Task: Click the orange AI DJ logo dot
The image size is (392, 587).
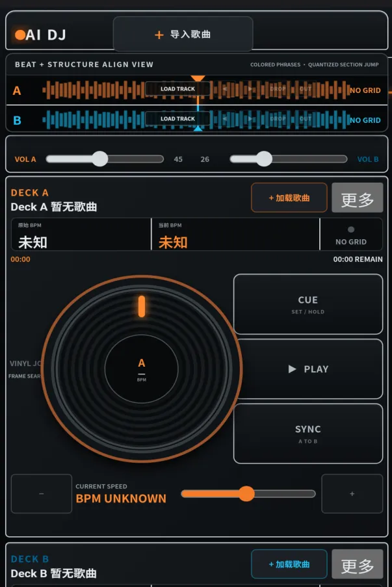Action: click(x=20, y=35)
